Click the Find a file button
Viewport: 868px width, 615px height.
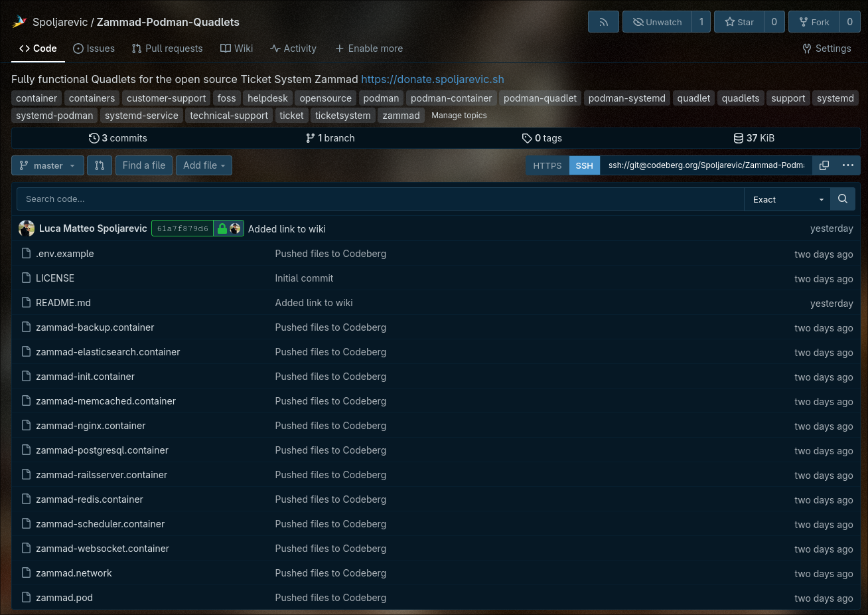click(x=144, y=165)
